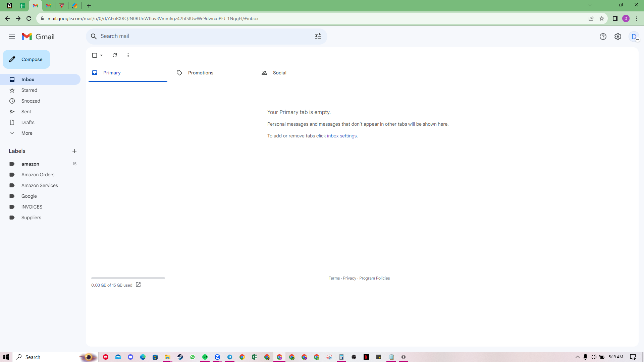Open the Telegram taskbar icon
Viewport: 644px width, 362px height.
click(x=230, y=357)
